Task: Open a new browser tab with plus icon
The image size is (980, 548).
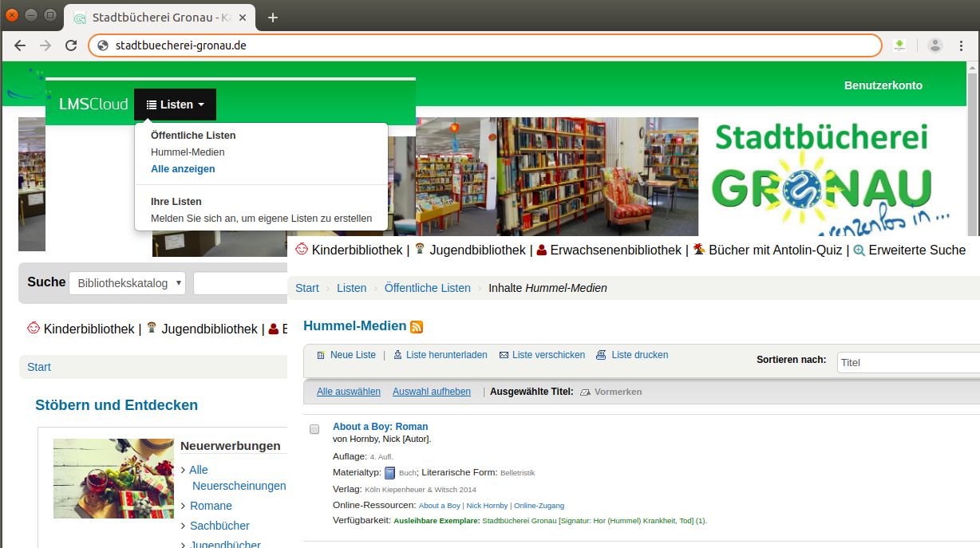Action: tap(273, 18)
